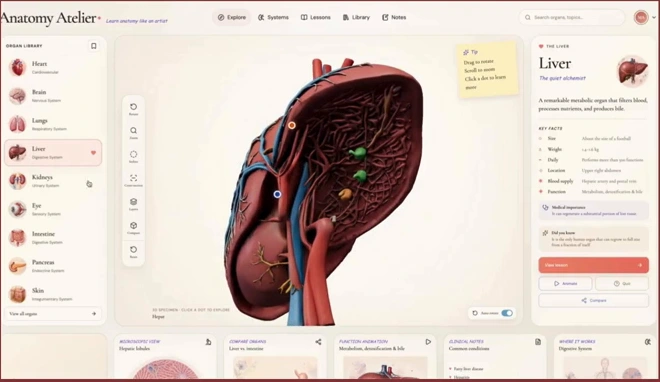Click the Compare cube tool icon
The image size is (660, 382).
pyautogui.click(x=133, y=228)
